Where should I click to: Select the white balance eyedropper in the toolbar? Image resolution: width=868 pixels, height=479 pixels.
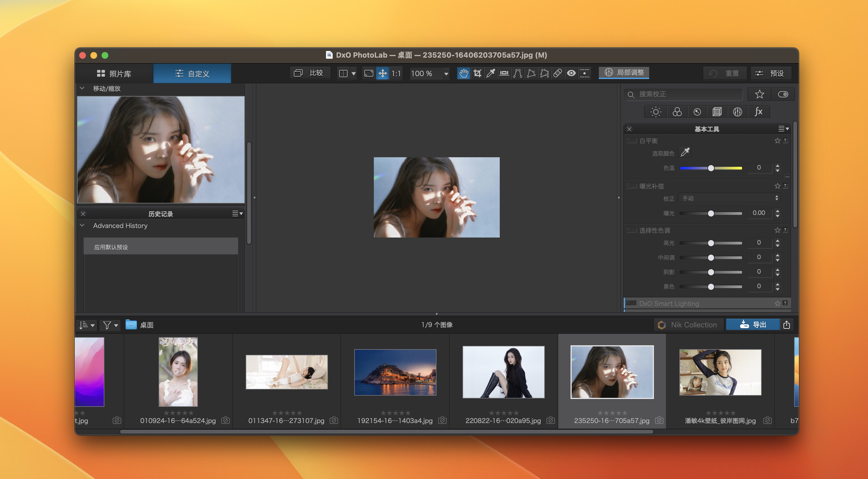point(491,73)
